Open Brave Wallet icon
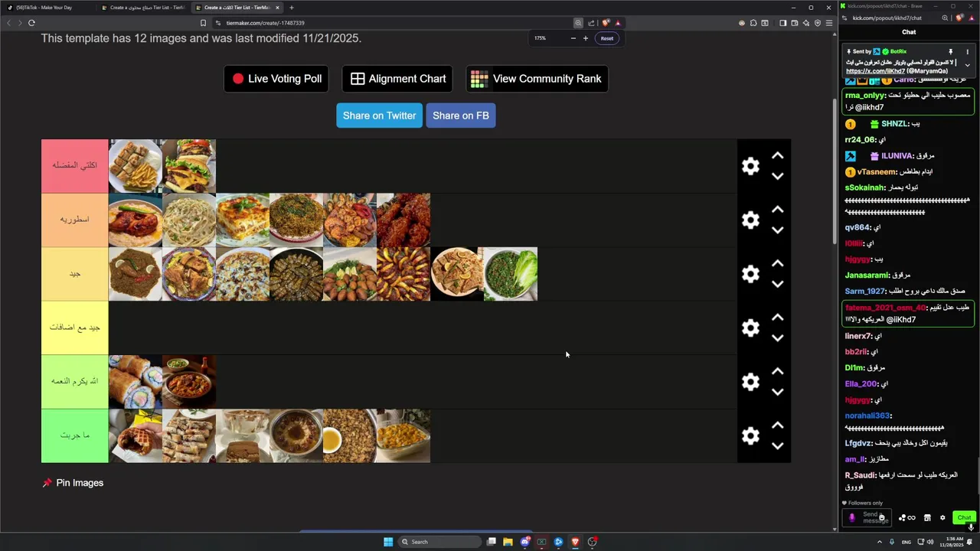Image resolution: width=980 pixels, height=551 pixels. 795,23
